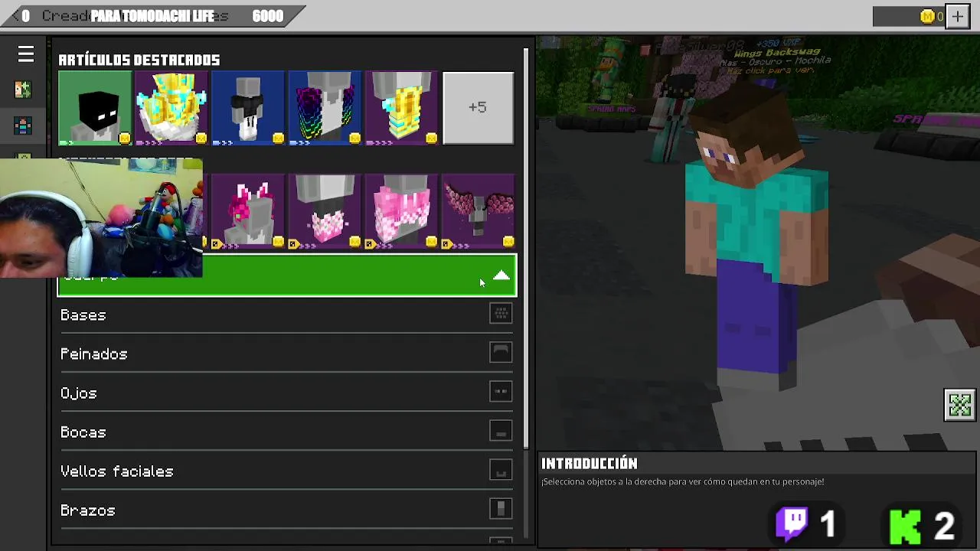
Task: Open the Brazos category
Action: point(286,510)
